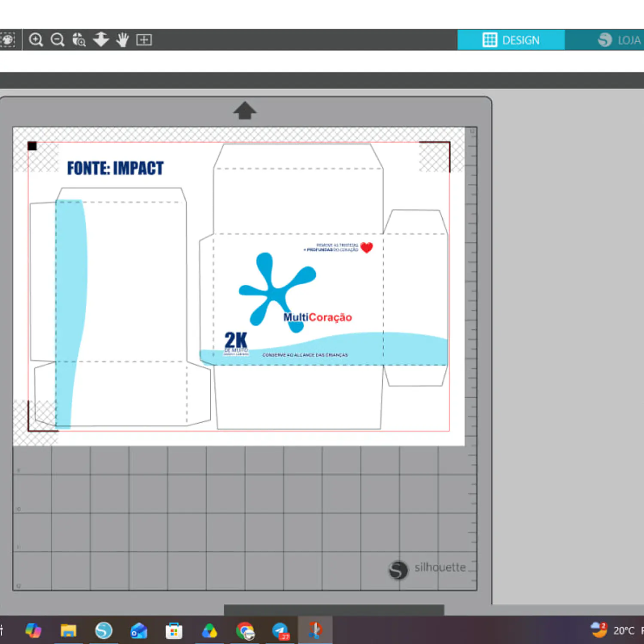This screenshot has width=644, height=644.
Task: Select the "FONTE: IMPACT" text on canvas
Action: coord(115,168)
